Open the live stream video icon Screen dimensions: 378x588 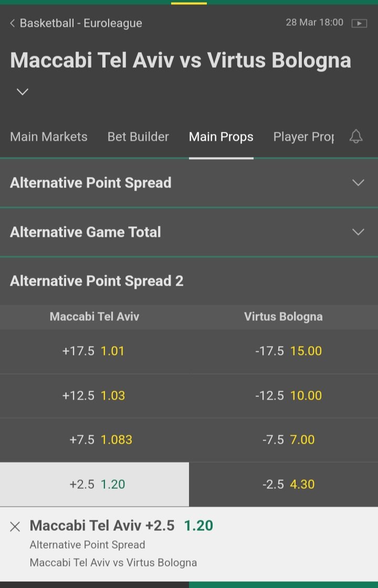[359, 23]
